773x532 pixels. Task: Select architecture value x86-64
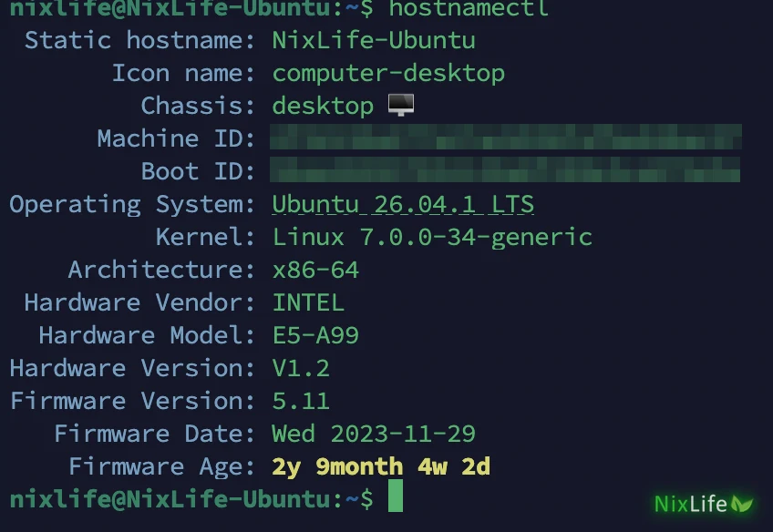point(315,270)
